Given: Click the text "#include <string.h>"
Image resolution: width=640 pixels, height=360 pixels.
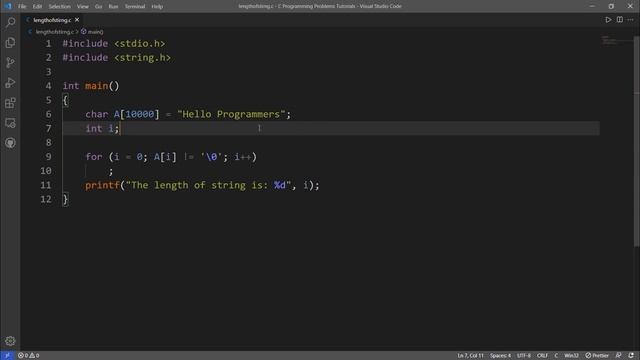Looking at the screenshot, I should coord(117,58).
